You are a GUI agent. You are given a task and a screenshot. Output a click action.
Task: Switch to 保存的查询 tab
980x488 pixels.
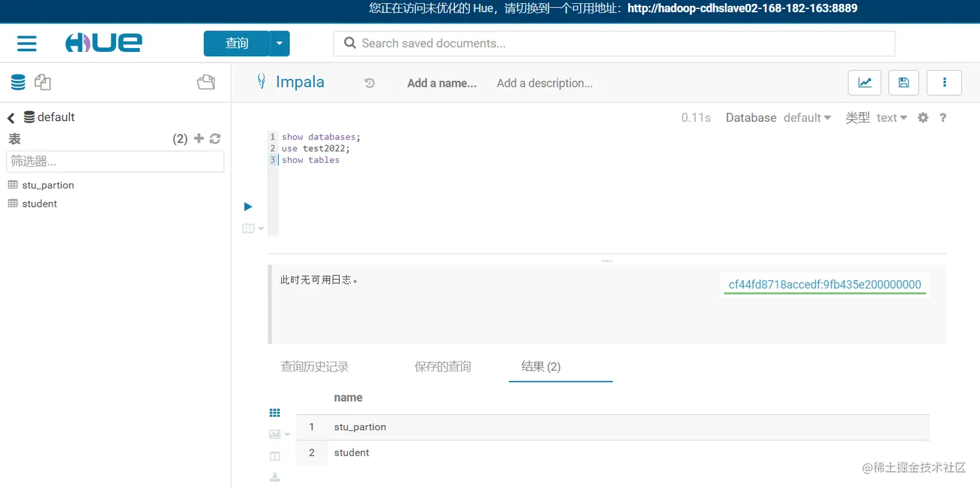point(443,367)
